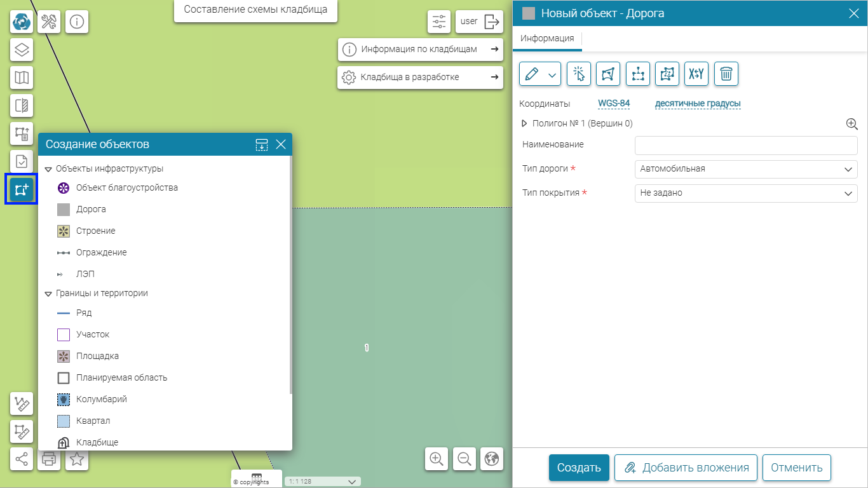Open the layers panel icon
Viewport: 868px width, 488px height.
[x=22, y=50]
